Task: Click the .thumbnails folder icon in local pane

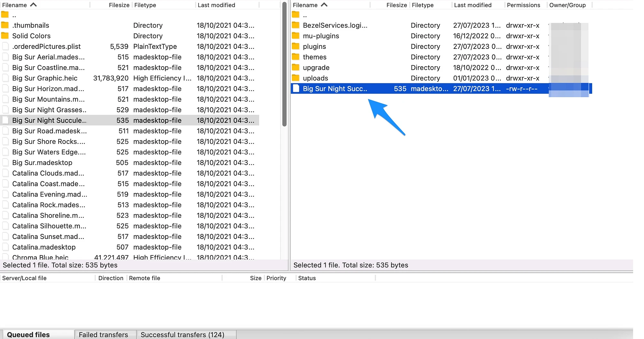Action: 5,25
